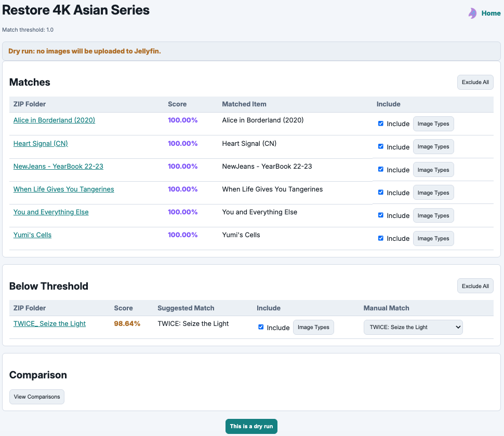Open Image Types for Yumi's Cells

click(433, 239)
